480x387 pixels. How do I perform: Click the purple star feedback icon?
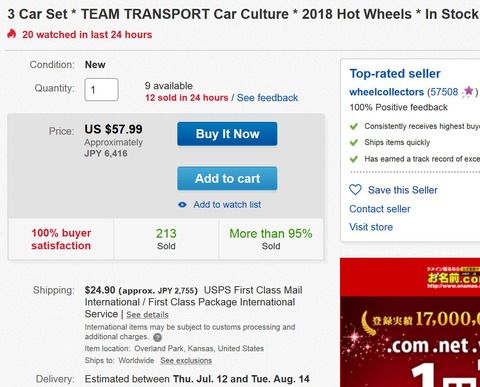click(468, 91)
